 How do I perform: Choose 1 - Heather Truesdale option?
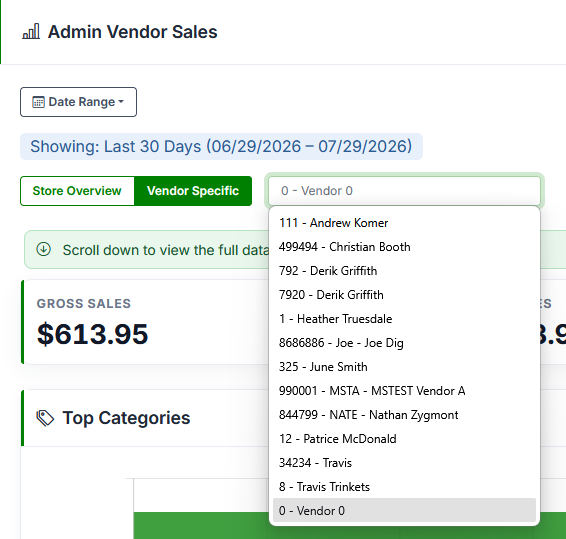(x=404, y=319)
